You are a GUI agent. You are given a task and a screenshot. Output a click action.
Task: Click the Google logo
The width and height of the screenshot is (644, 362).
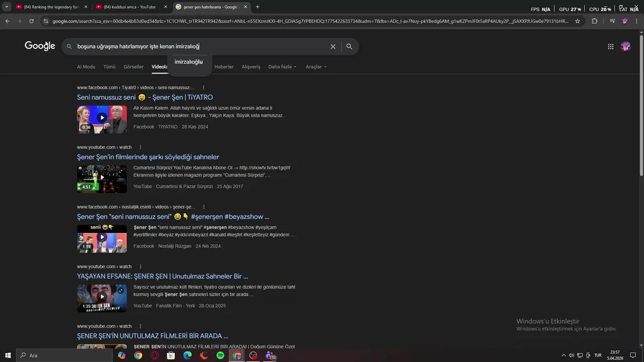pyautogui.click(x=40, y=46)
